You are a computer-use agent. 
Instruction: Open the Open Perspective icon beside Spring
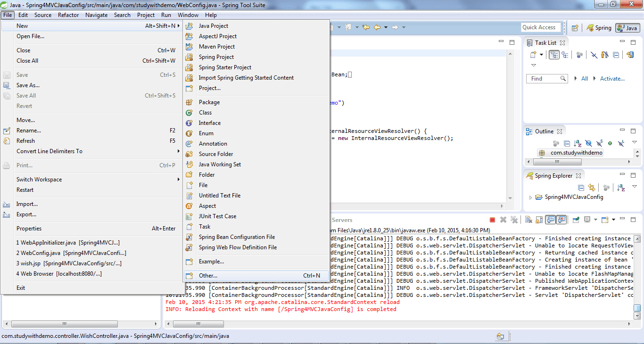575,28
